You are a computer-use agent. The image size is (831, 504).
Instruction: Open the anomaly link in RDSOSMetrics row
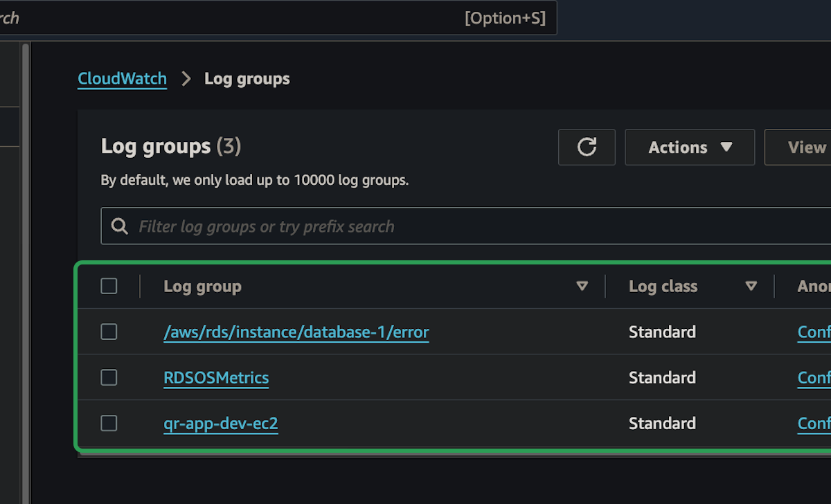814,377
